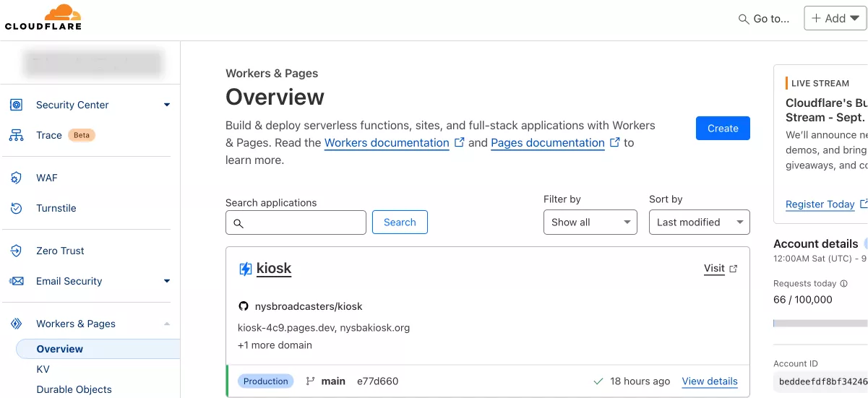This screenshot has height=398, width=868.
Task: Open the View details link
Action: pos(709,381)
